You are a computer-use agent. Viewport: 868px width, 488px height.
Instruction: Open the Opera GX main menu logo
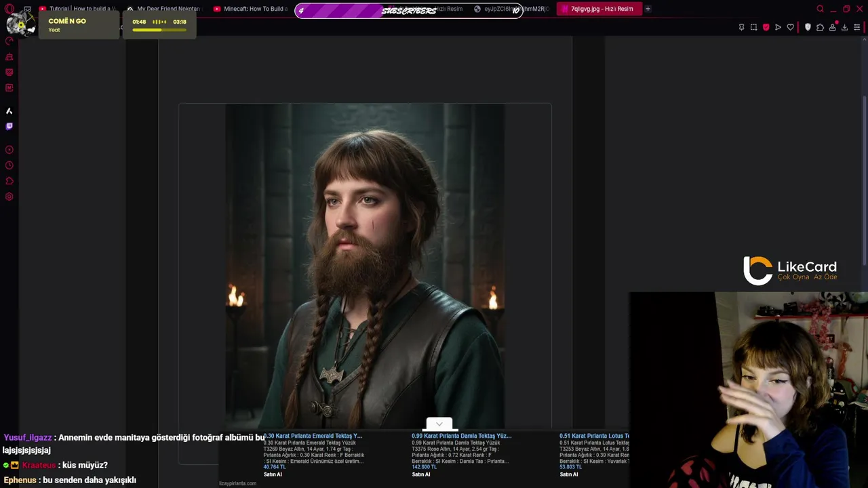(x=9, y=9)
